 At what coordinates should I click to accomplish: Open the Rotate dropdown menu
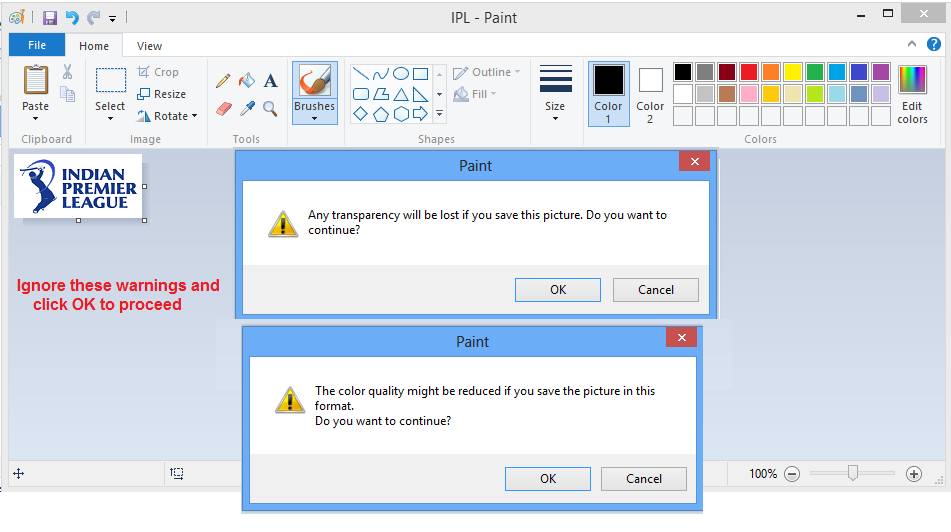tap(167, 116)
